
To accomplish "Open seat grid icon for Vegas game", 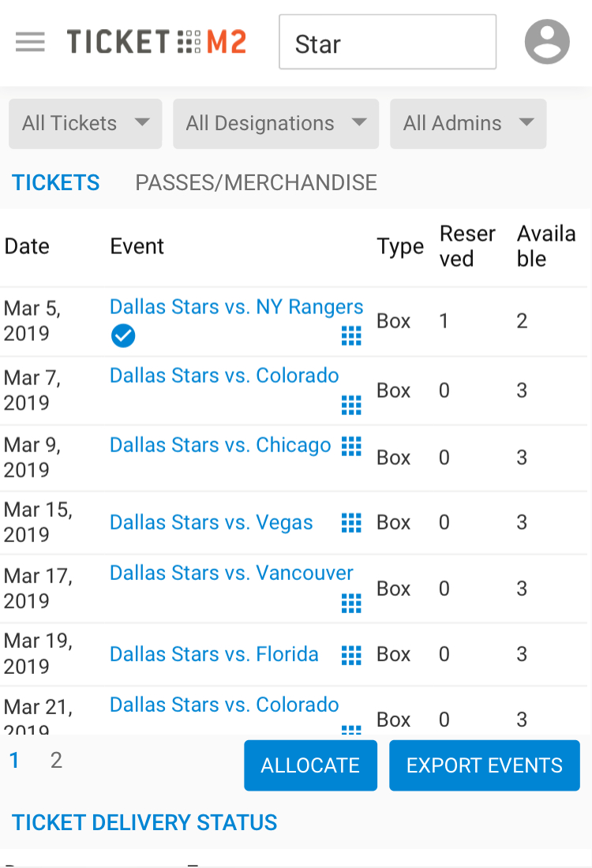I will [351, 522].
